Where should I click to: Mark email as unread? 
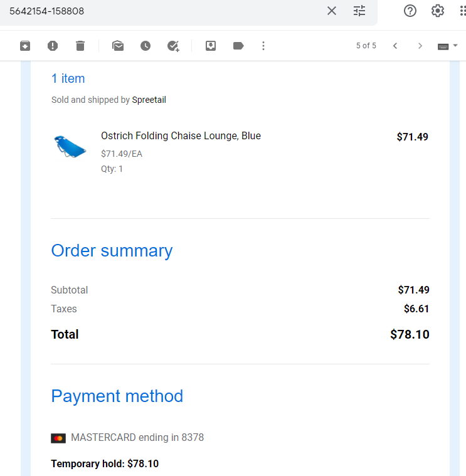pos(118,46)
